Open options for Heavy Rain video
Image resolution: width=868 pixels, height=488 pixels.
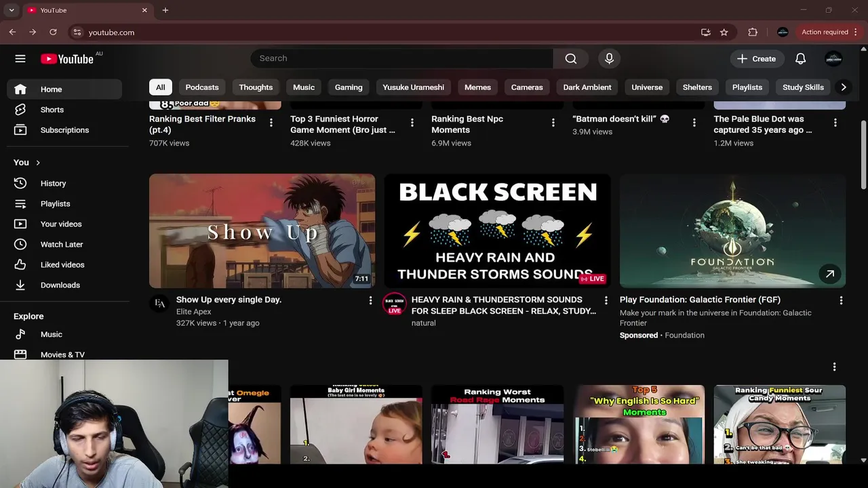(606, 300)
